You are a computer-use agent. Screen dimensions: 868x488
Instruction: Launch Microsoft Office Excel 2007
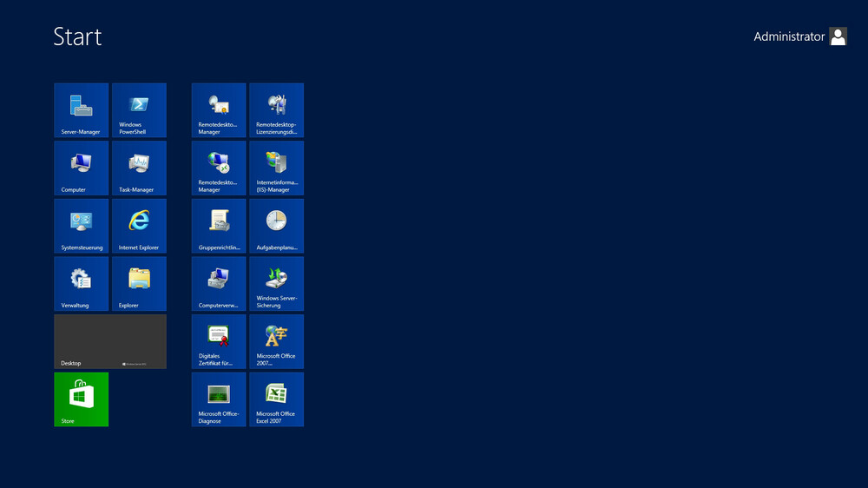coord(276,399)
